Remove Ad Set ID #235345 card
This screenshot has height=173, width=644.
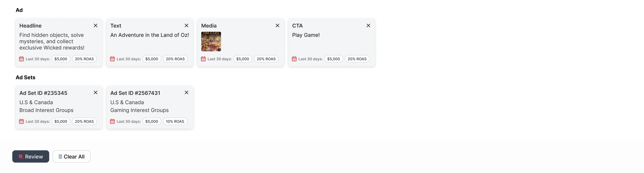(95, 92)
